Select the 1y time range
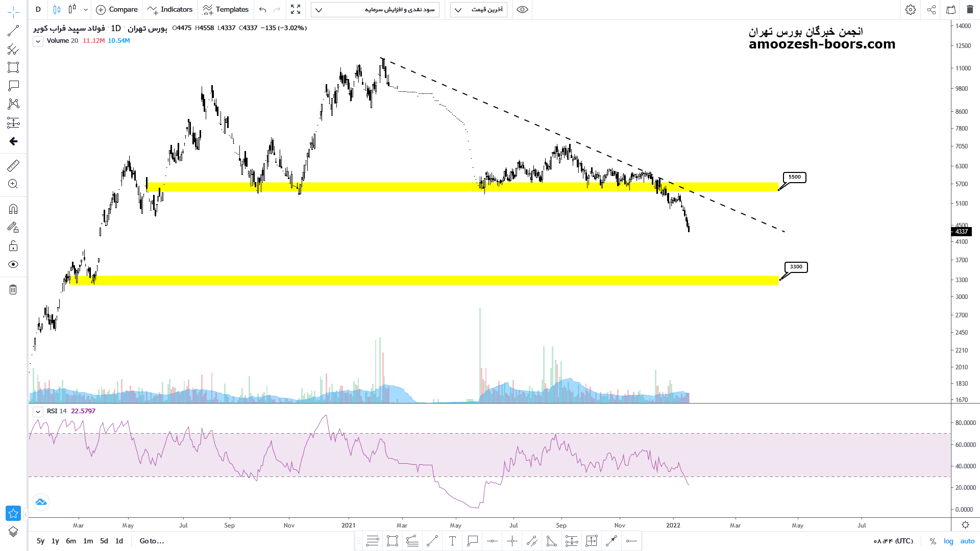Screen dimensions: 980x551 pos(55,541)
